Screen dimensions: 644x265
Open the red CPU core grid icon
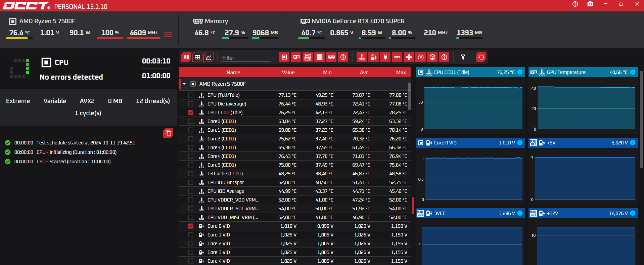coord(168,34)
